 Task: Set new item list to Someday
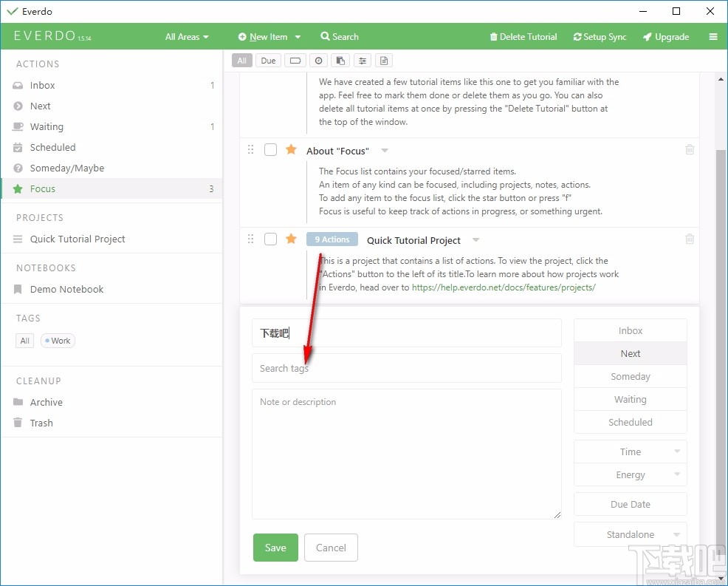tap(630, 376)
